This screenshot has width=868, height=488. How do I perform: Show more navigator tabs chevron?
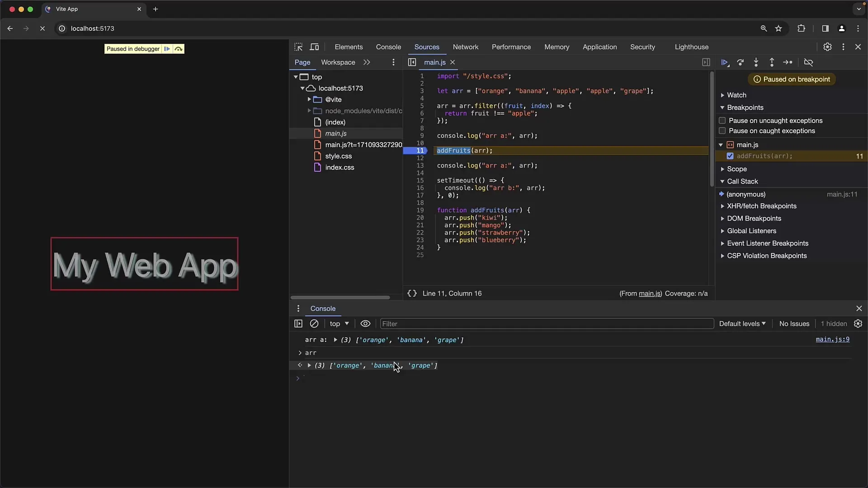point(367,62)
